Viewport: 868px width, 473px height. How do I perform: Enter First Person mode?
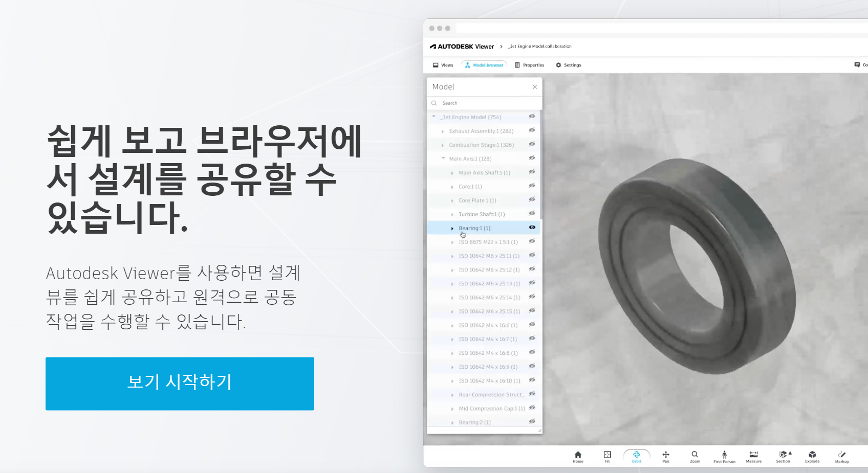point(724,455)
